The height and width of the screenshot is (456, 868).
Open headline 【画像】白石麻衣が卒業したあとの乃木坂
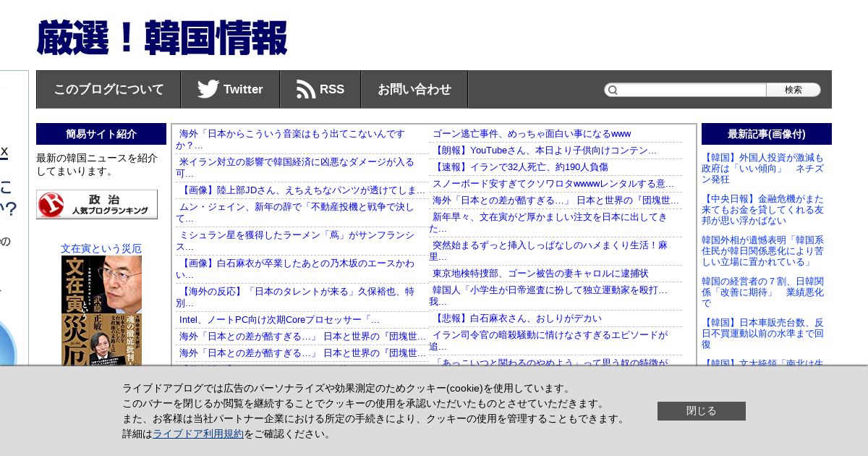pos(296,269)
